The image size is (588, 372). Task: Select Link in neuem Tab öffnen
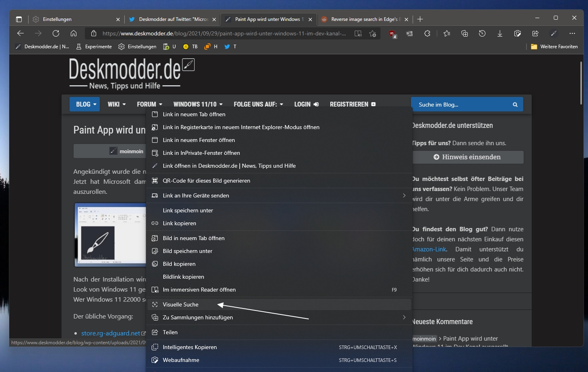[x=279, y=114]
